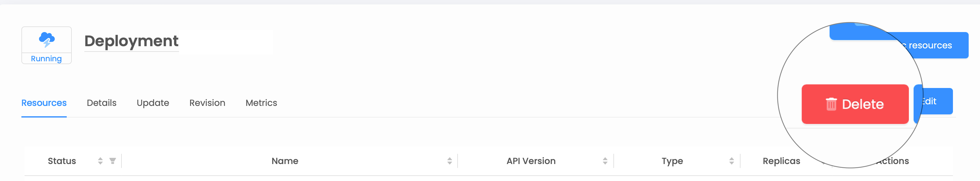
Task: Open the Metrics tab
Action: click(261, 103)
